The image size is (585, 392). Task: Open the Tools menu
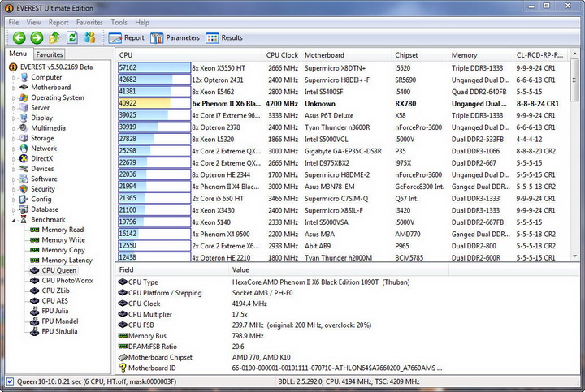pyautogui.click(x=119, y=23)
